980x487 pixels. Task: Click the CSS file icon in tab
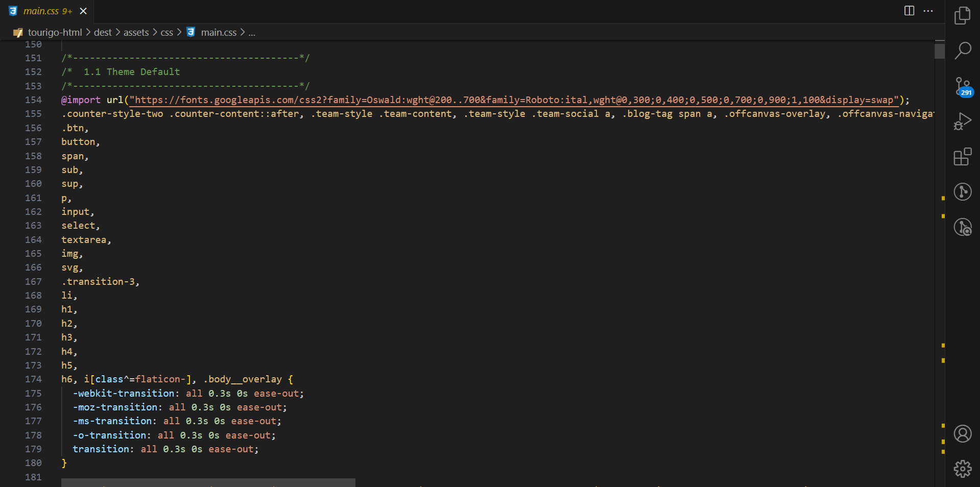(13, 11)
